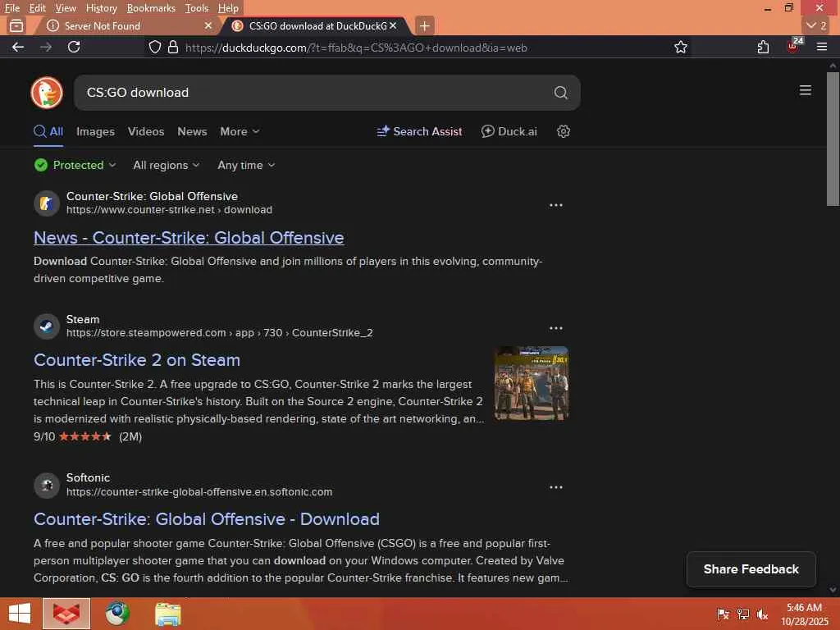Click the Search Assist button
Viewport: 840px width, 630px height.
pyautogui.click(x=419, y=131)
